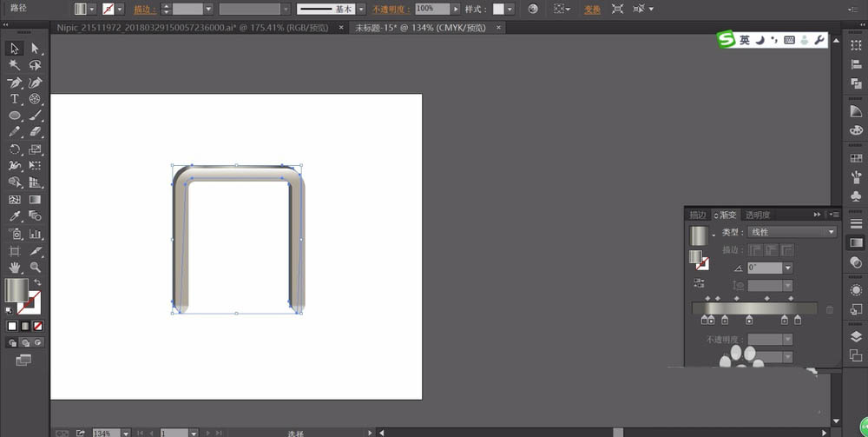Select the Gradient tool in toolbox
The width and height of the screenshot is (868, 437).
[35, 200]
